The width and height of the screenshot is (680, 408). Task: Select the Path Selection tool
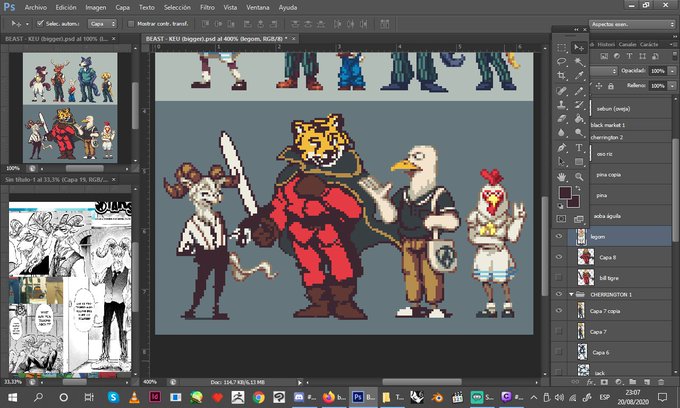point(562,161)
